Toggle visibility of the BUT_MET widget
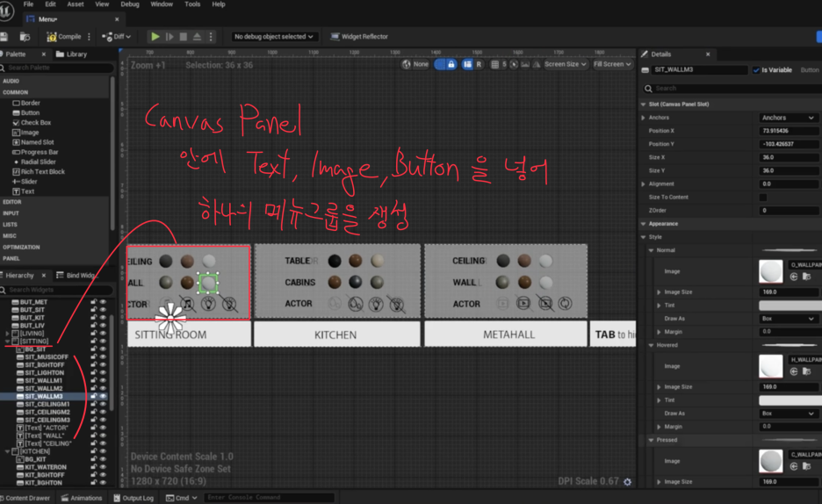The width and height of the screenshot is (822, 504). [x=103, y=302]
